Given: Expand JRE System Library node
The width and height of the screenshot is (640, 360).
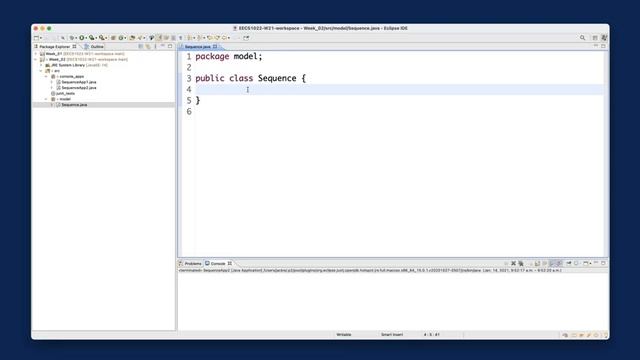Looking at the screenshot, I should pyautogui.click(x=41, y=65).
